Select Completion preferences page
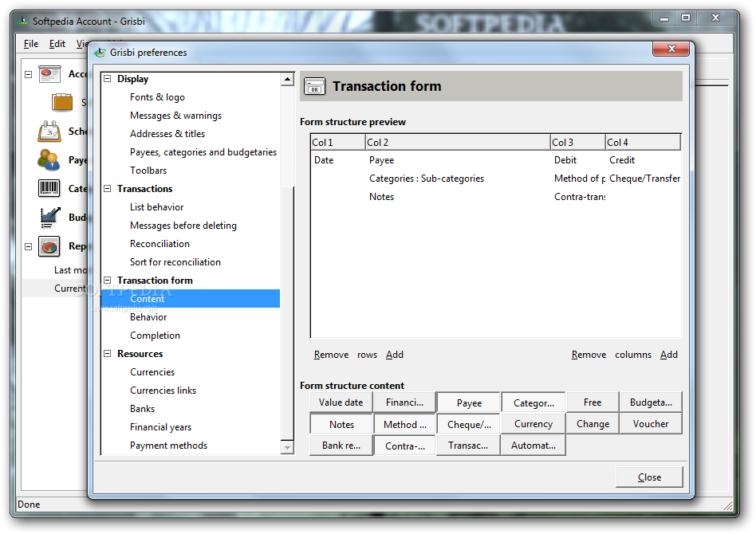The width and height of the screenshot is (756, 534). tap(155, 335)
